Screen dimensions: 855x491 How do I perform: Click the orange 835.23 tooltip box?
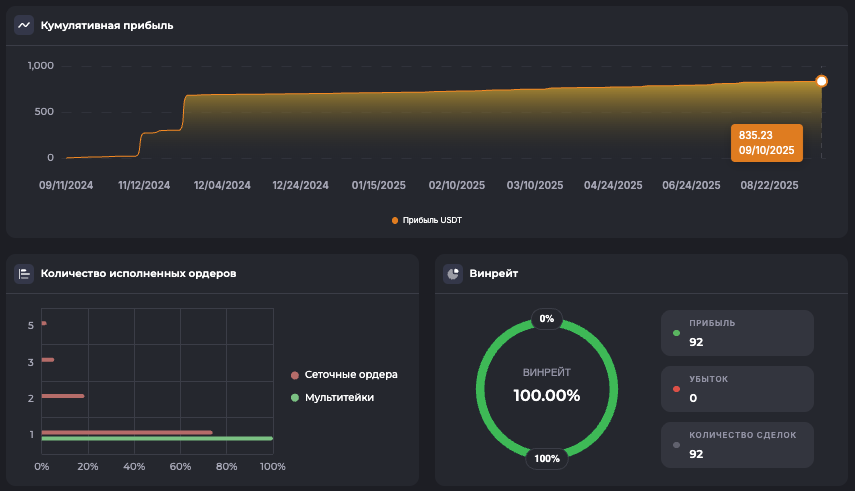tap(767, 142)
